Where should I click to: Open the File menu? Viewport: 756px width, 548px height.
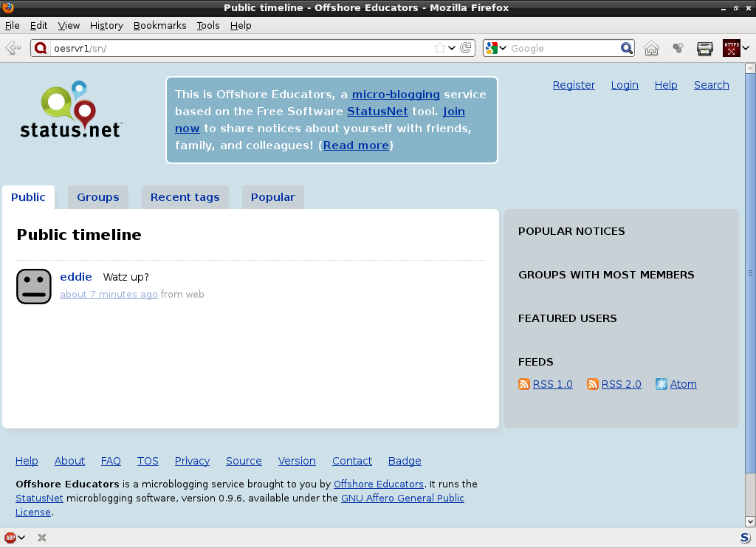12,26
